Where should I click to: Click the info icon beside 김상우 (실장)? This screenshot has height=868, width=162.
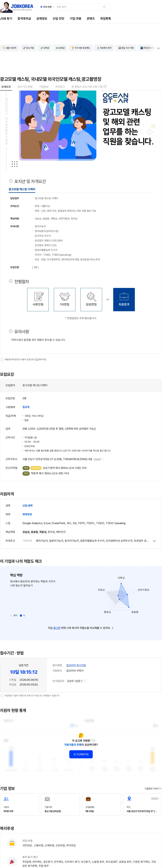(84, 681)
